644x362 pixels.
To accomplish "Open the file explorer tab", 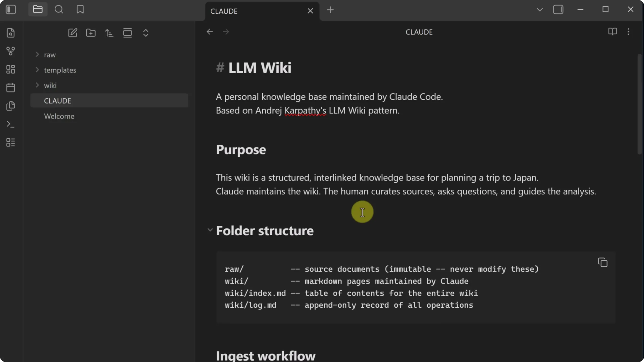I will click(38, 10).
